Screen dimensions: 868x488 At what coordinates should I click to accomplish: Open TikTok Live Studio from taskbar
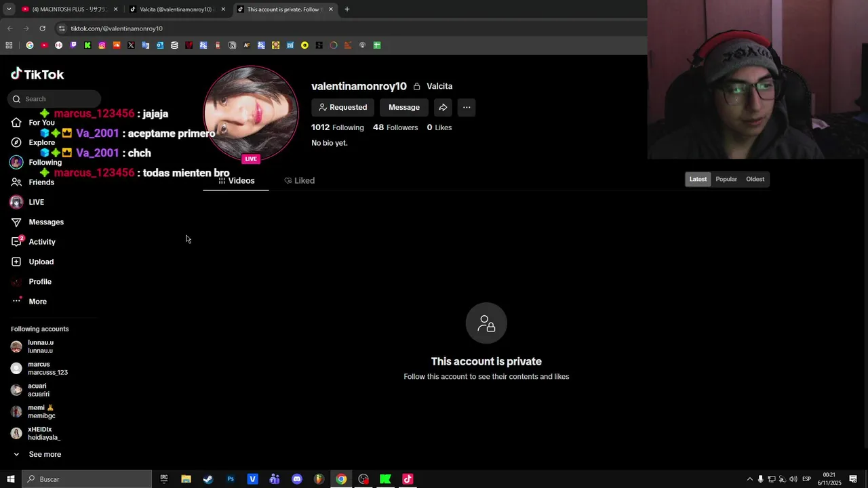pyautogui.click(x=408, y=479)
